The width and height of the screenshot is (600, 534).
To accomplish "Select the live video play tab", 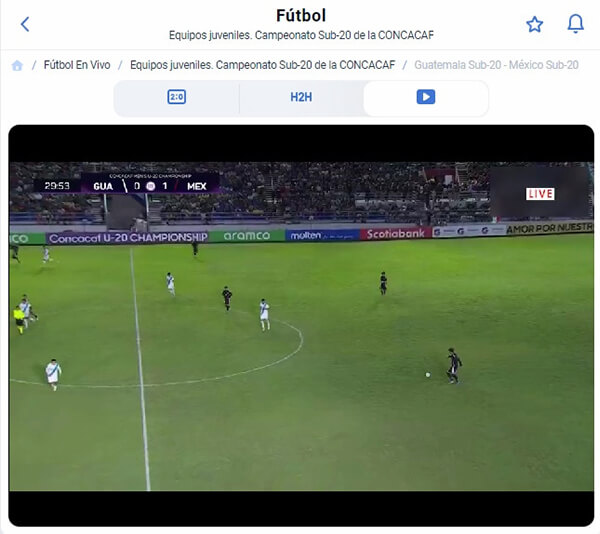I will coord(426,97).
